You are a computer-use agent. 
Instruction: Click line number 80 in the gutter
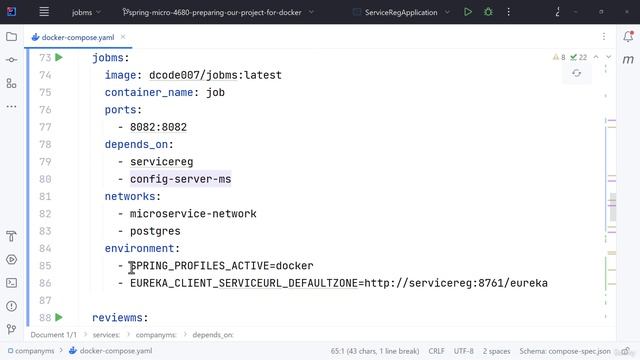click(x=45, y=179)
